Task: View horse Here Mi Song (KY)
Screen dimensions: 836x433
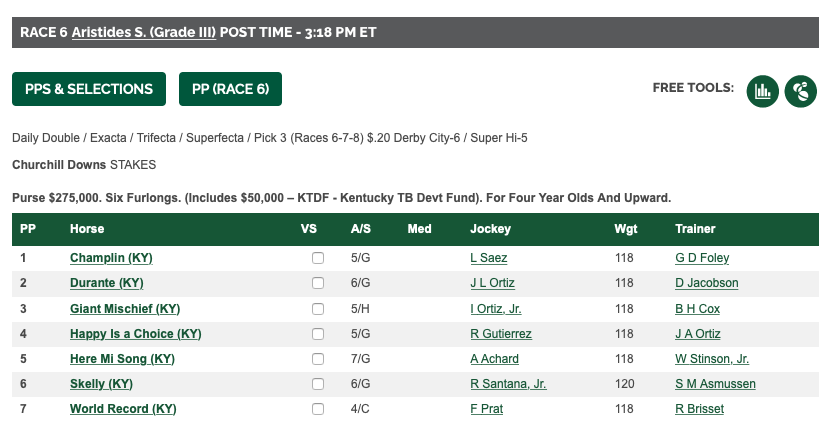Action: point(122,359)
